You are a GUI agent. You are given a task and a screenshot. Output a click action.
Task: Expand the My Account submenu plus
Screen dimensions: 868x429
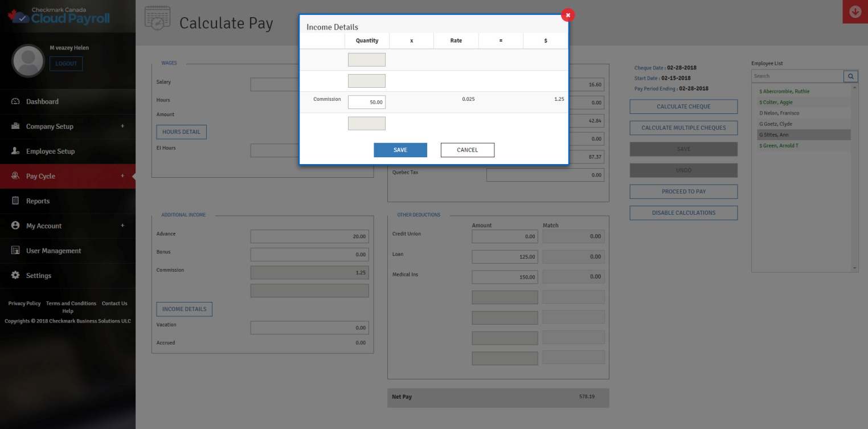click(x=122, y=226)
